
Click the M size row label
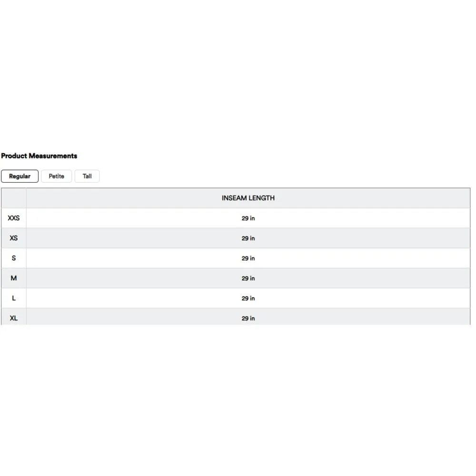(x=13, y=278)
